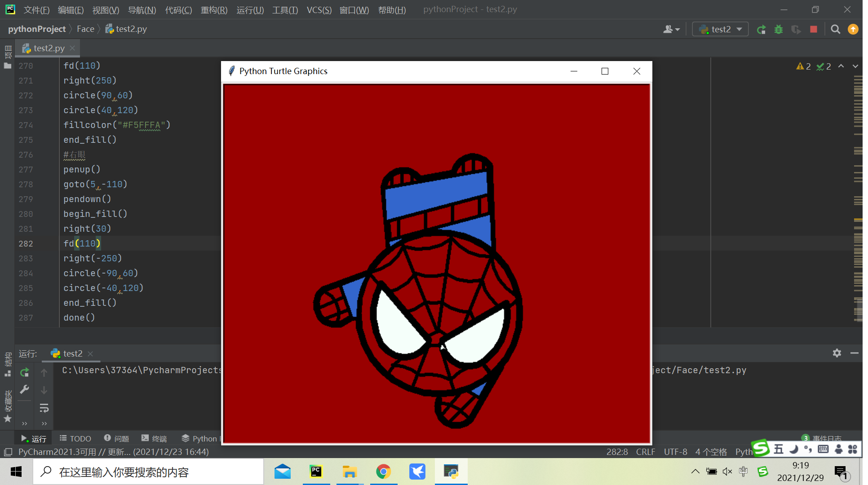Toggle the Project sidebar folder tool window
The width and height of the screenshot is (868, 485).
click(8, 66)
